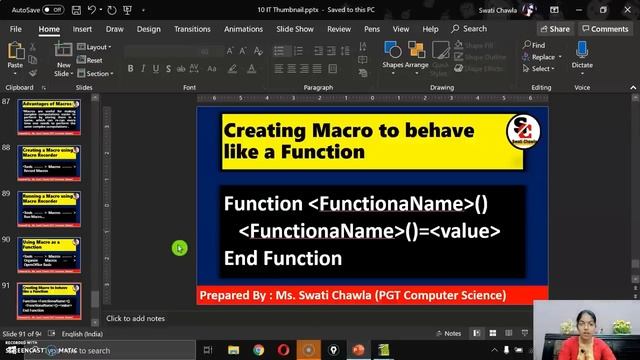Click the Line Spacing icon
The width and height of the screenshot is (640, 360).
(x=345, y=51)
